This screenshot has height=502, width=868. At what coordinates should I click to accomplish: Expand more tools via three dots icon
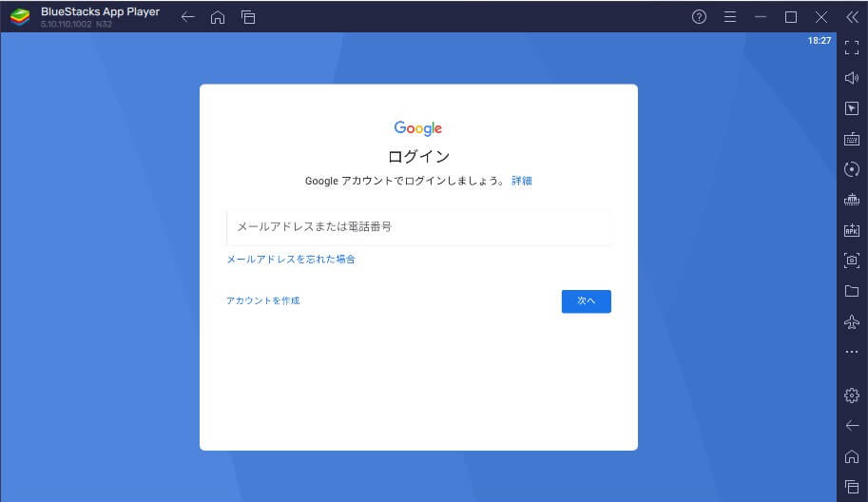[x=852, y=352]
